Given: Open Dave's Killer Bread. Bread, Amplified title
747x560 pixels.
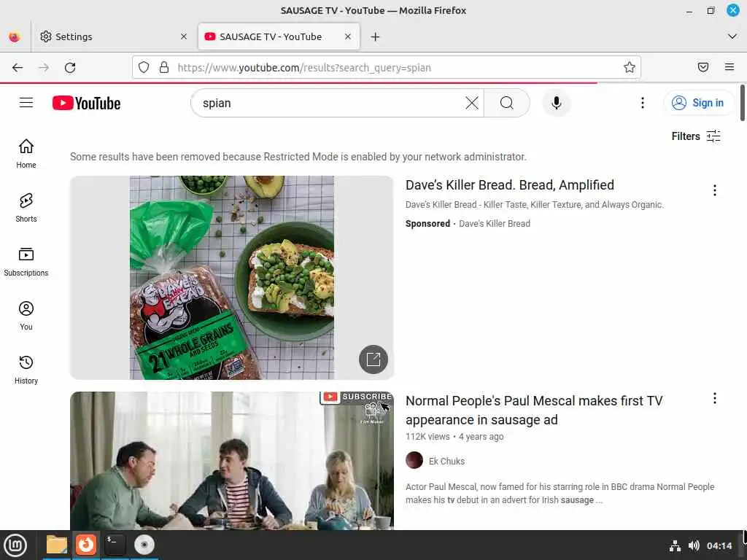Looking at the screenshot, I should 510,184.
